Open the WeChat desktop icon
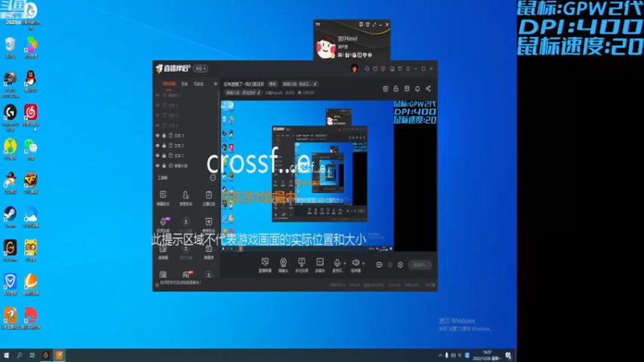This screenshot has width=644, height=362. coord(31,149)
